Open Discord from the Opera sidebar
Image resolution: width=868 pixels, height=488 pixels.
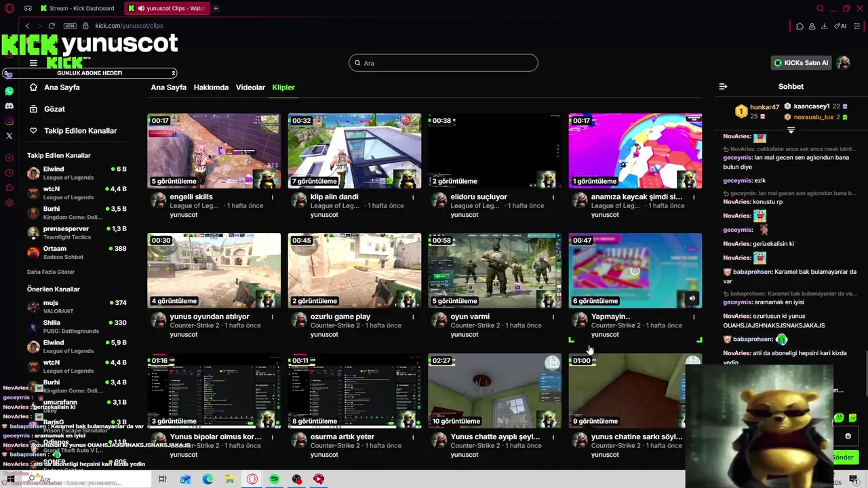(9, 106)
